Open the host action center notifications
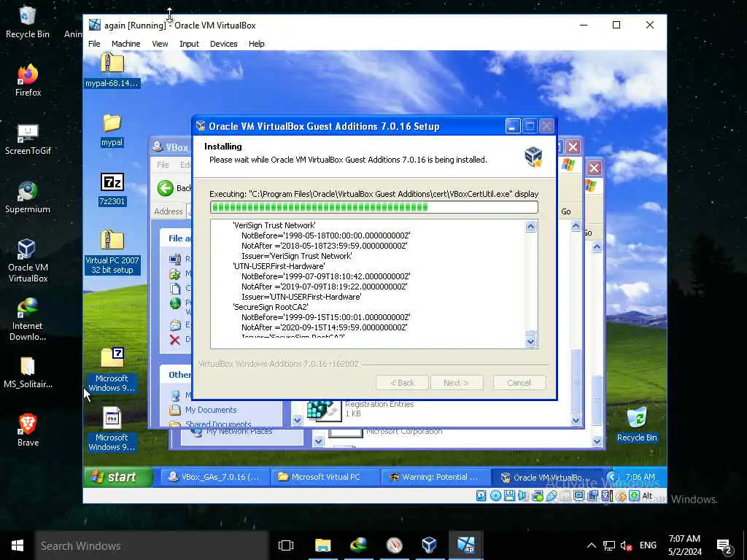The height and width of the screenshot is (560, 747). 724,546
